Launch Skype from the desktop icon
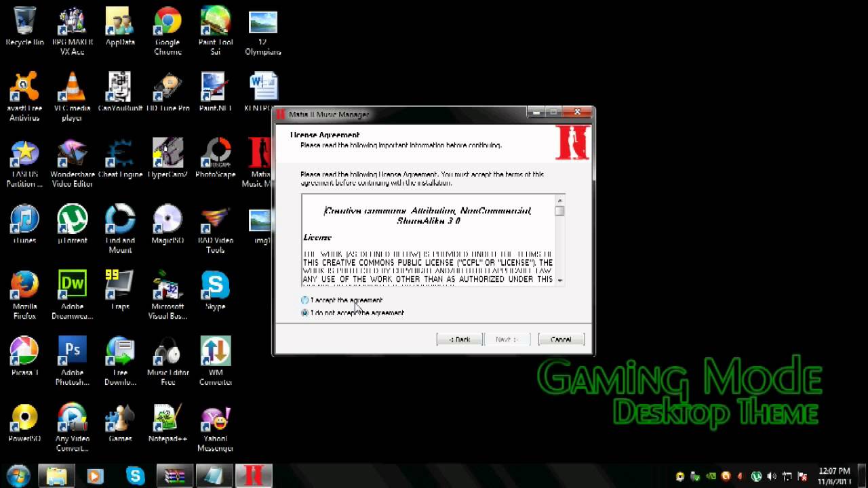Screen dimensions: 868x488 pos(216,291)
